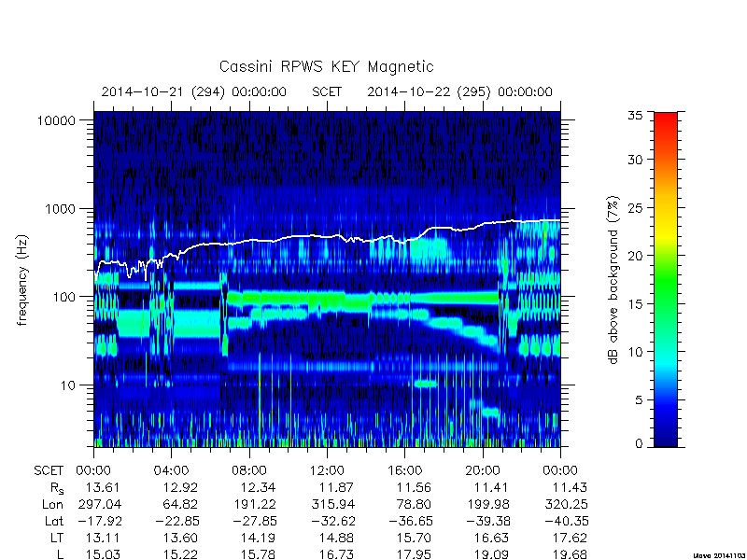Select the Lat value -40.35
The image size is (747, 560).
click(567, 522)
